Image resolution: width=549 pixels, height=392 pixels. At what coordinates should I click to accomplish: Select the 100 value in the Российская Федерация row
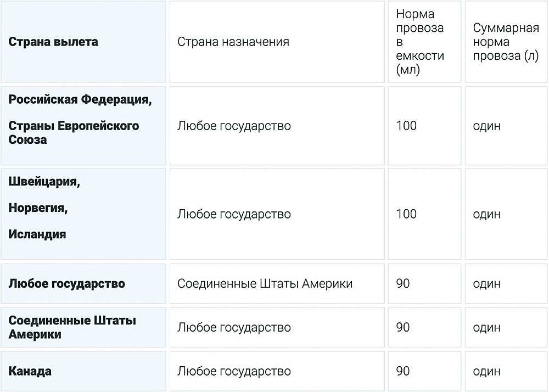click(406, 126)
